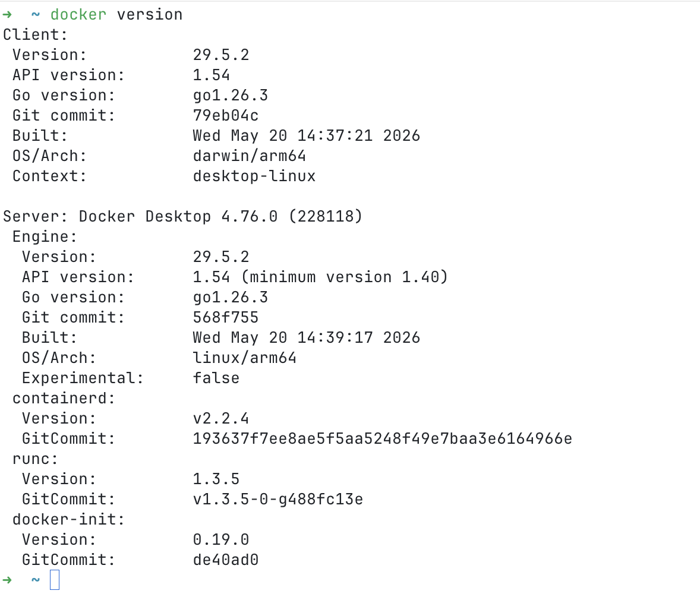Click the tilde on the bottom prompt line
The height and width of the screenshot is (600, 700).
click(35, 579)
